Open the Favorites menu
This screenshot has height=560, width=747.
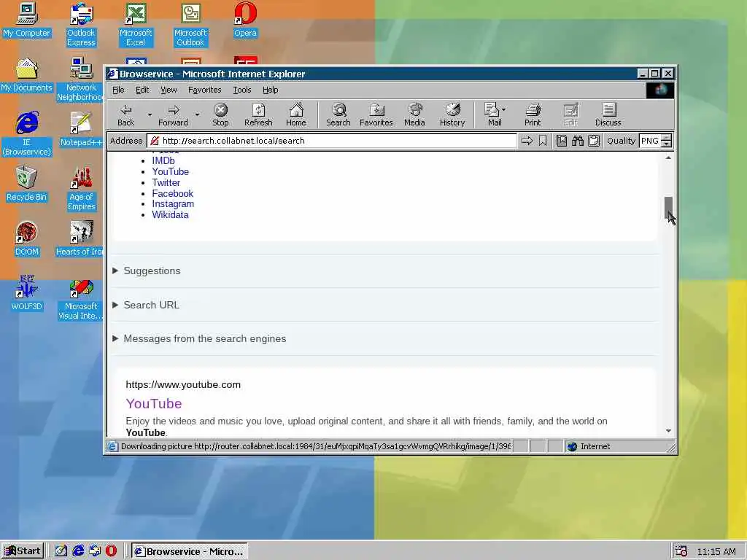[204, 90]
